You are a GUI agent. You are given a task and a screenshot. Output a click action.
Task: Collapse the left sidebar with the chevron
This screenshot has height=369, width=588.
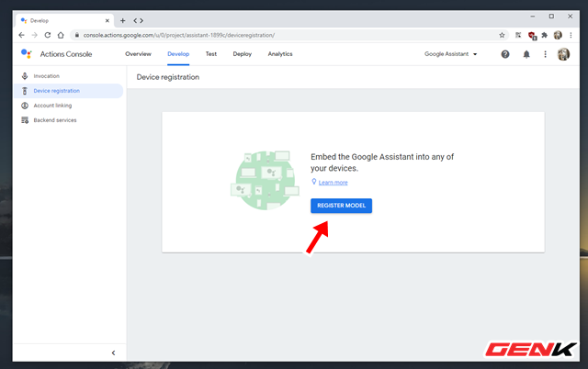(x=113, y=352)
